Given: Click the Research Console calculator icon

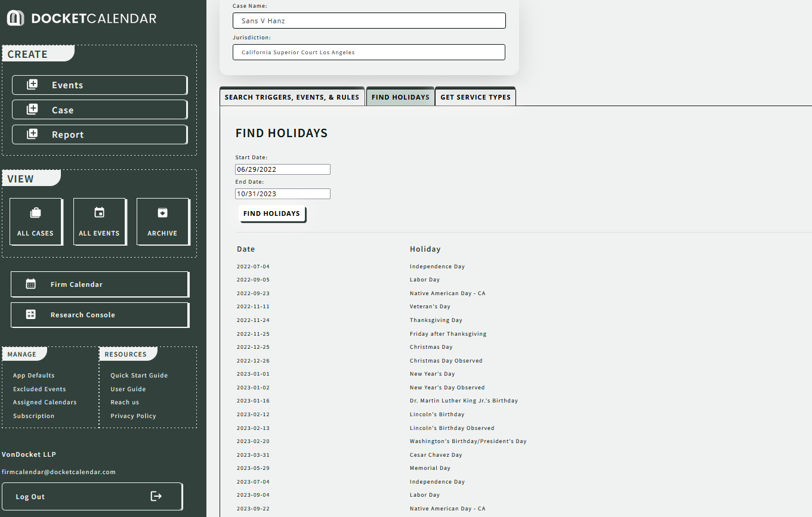Looking at the screenshot, I should (x=31, y=314).
